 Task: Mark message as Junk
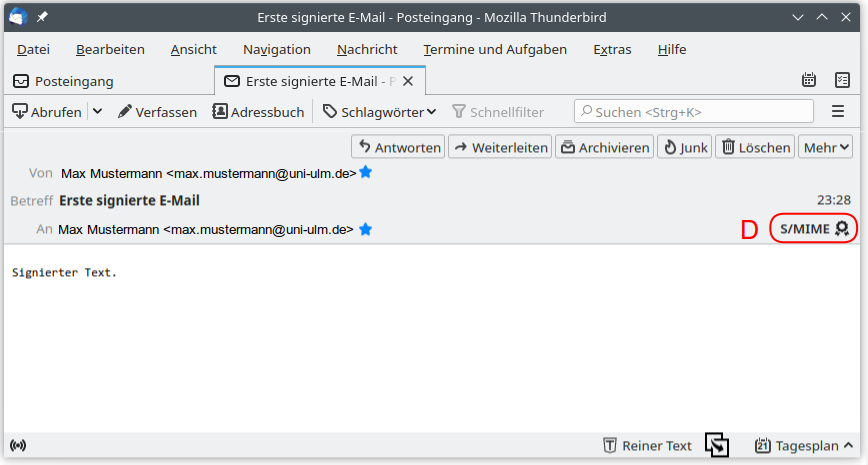(685, 147)
